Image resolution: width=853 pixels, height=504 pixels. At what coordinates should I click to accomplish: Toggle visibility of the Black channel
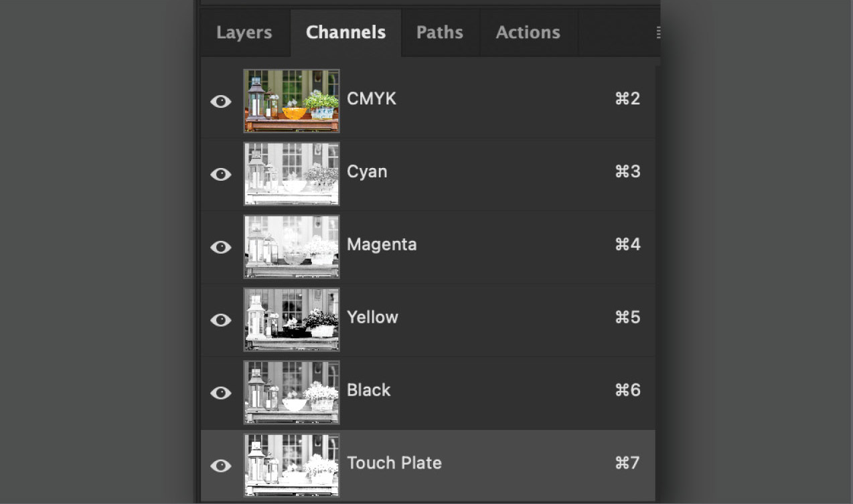coord(221,393)
